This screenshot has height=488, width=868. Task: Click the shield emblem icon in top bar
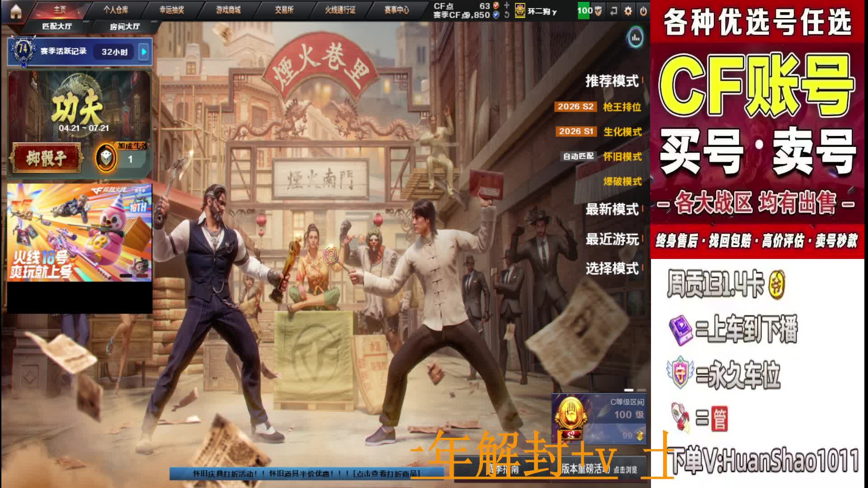click(598, 11)
